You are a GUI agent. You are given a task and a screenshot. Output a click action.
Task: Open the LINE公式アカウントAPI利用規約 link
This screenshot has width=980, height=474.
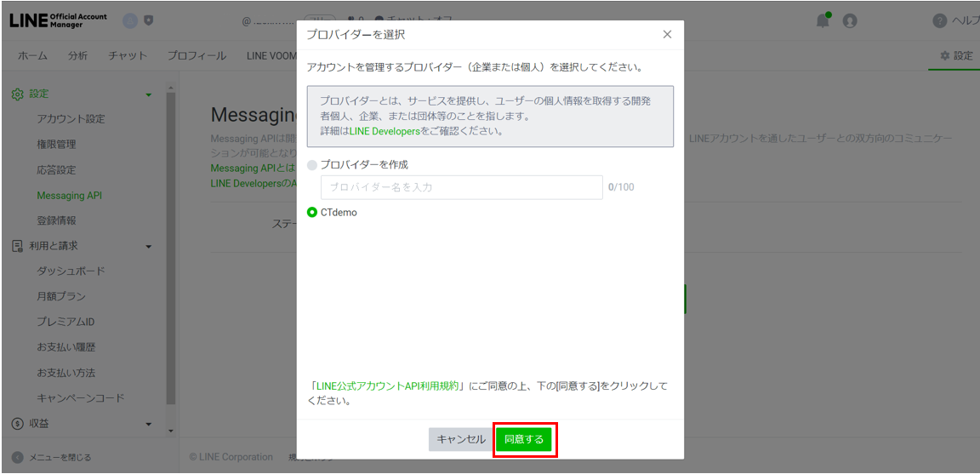pos(386,385)
